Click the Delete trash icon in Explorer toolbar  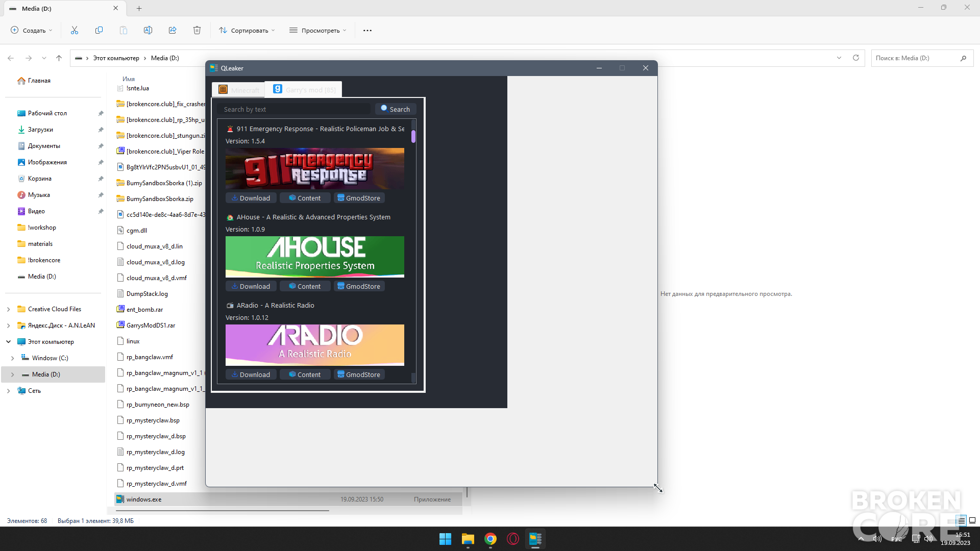197,31
